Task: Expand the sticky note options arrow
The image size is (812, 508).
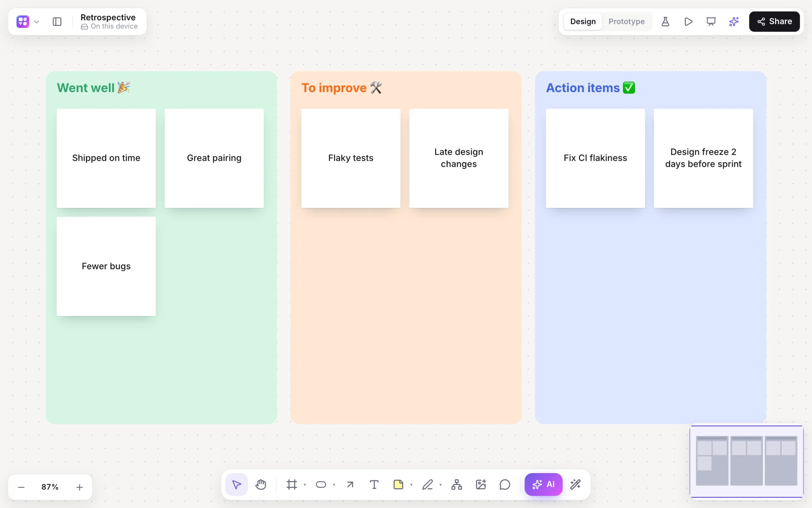Action: coord(411,485)
